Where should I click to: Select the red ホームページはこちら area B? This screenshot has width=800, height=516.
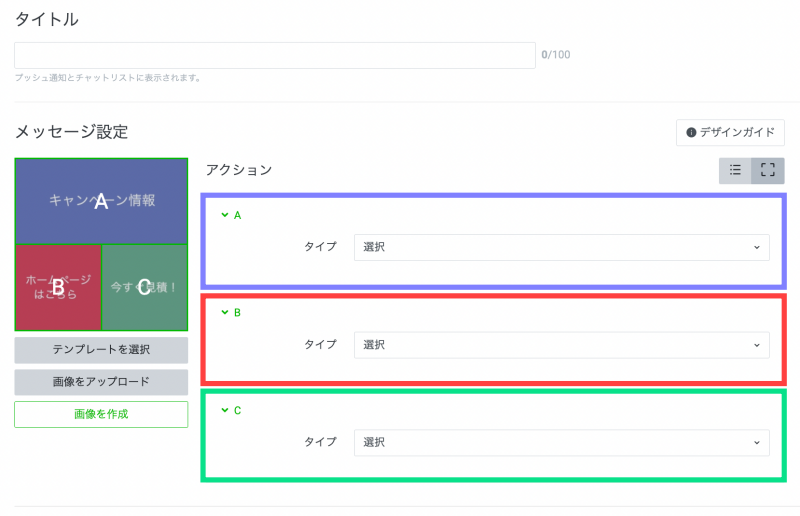click(x=58, y=288)
